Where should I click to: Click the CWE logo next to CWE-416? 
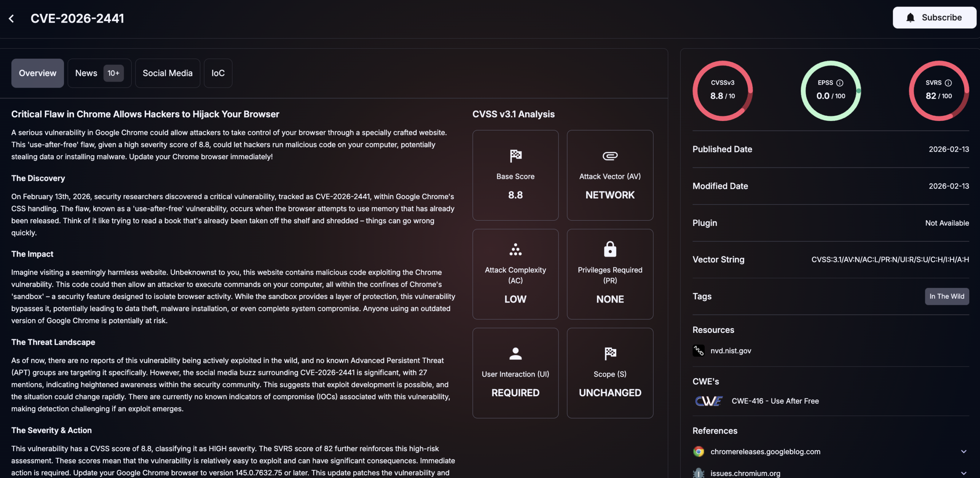click(x=708, y=401)
